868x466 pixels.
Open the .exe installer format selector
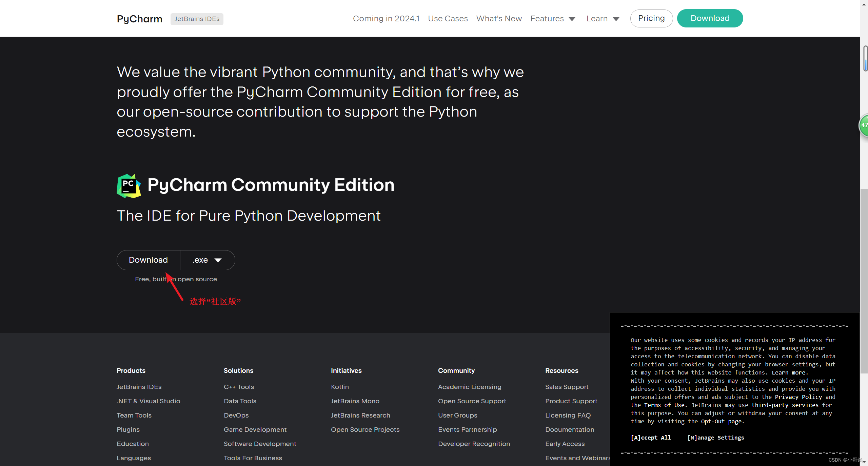click(x=207, y=260)
